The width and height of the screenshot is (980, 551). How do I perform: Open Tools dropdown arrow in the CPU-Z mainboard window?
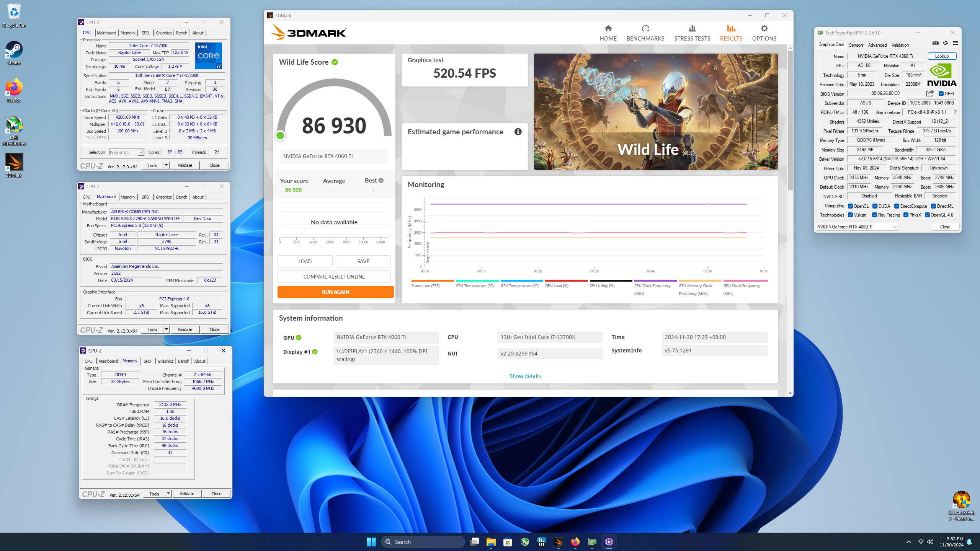click(166, 329)
